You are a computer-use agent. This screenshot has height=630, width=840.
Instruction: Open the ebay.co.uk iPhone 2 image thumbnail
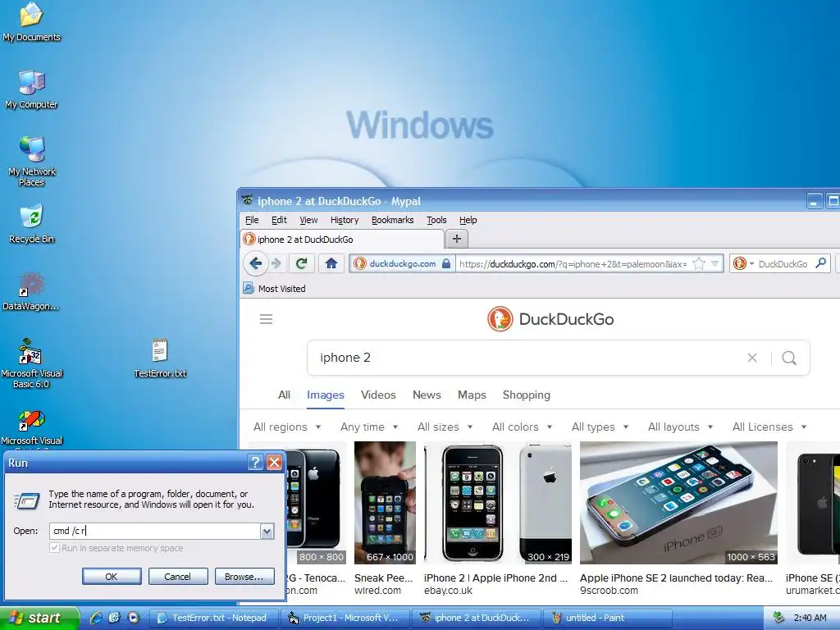tap(498, 503)
